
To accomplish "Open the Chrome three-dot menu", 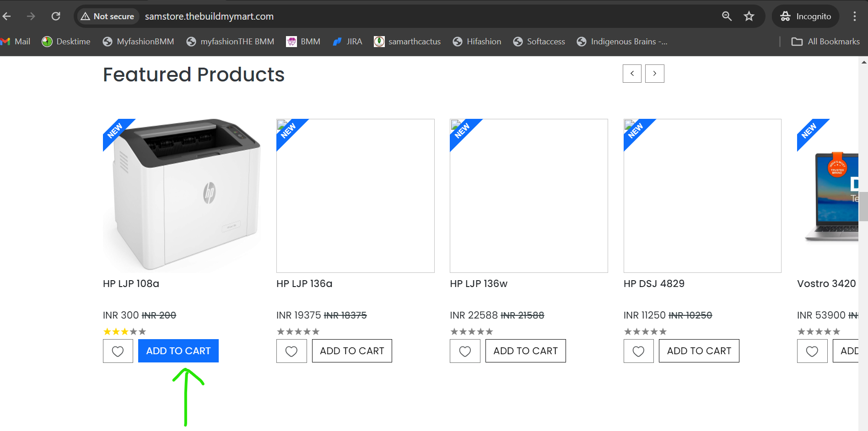I will [854, 16].
